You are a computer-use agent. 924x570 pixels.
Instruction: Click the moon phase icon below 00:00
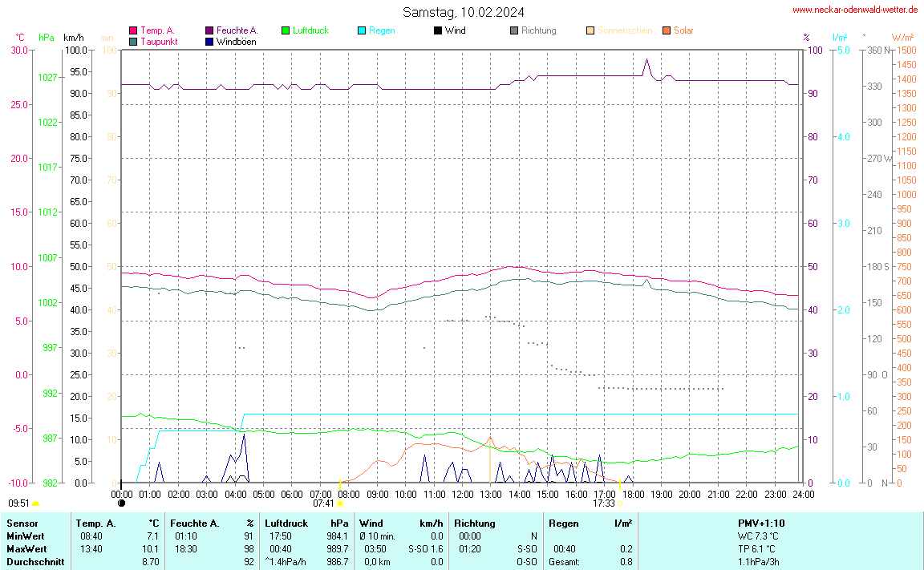pyautogui.click(x=121, y=503)
